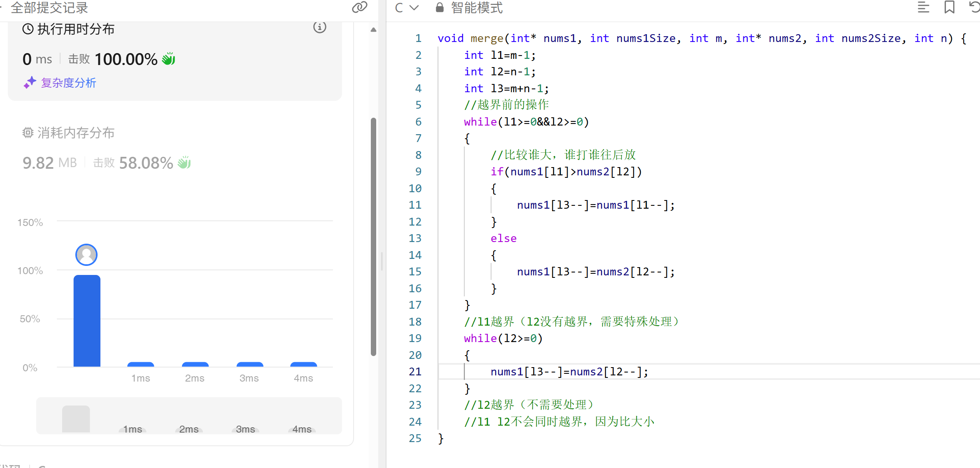Open the C language dropdown
Viewport: 980px width, 468px height.
[406, 7]
